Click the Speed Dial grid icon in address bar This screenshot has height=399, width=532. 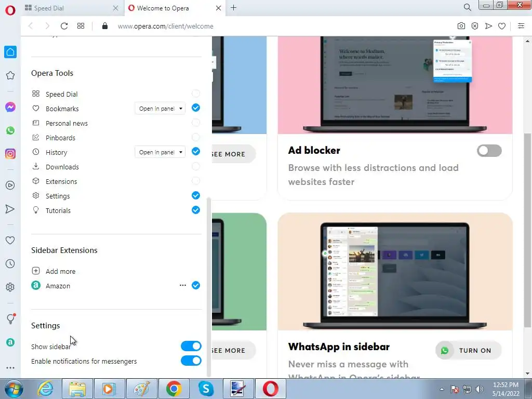pos(81,26)
